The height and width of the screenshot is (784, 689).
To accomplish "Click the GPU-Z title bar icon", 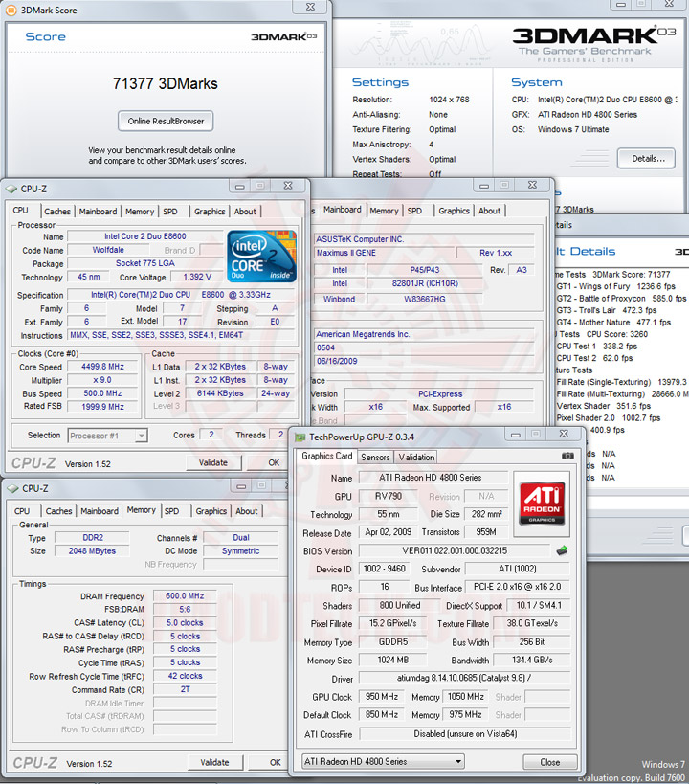I will coord(300,437).
